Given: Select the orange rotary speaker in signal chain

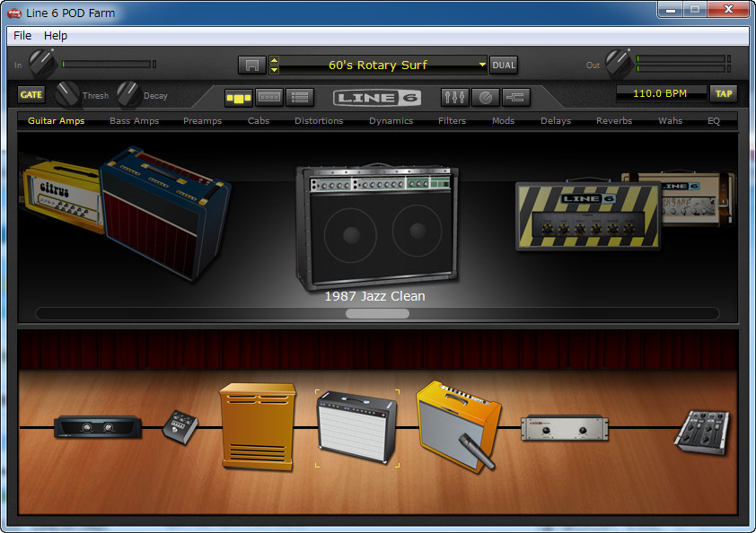Looking at the screenshot, I should click(258, 426).
